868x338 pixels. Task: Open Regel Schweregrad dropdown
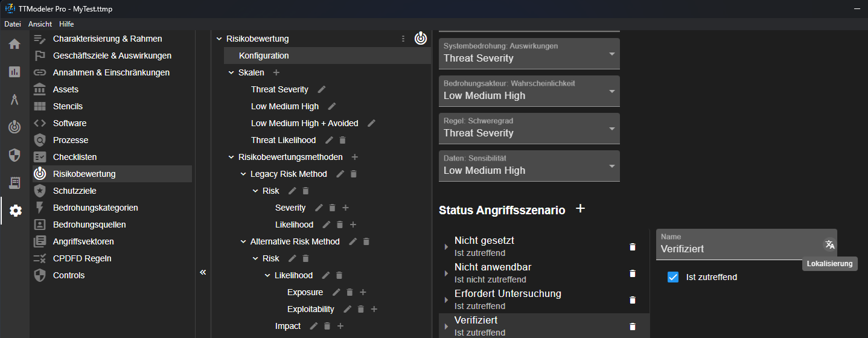point(529,129)
